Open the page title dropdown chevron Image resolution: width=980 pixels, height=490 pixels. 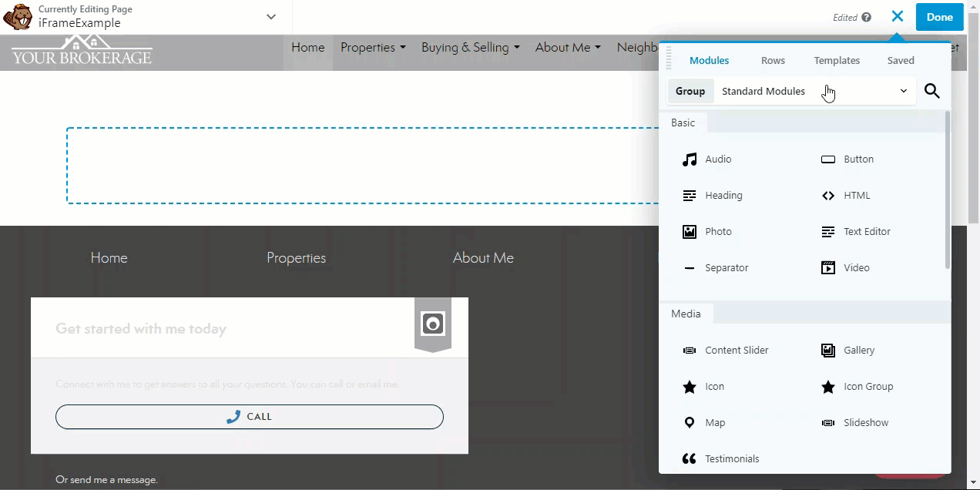point(271,17)
